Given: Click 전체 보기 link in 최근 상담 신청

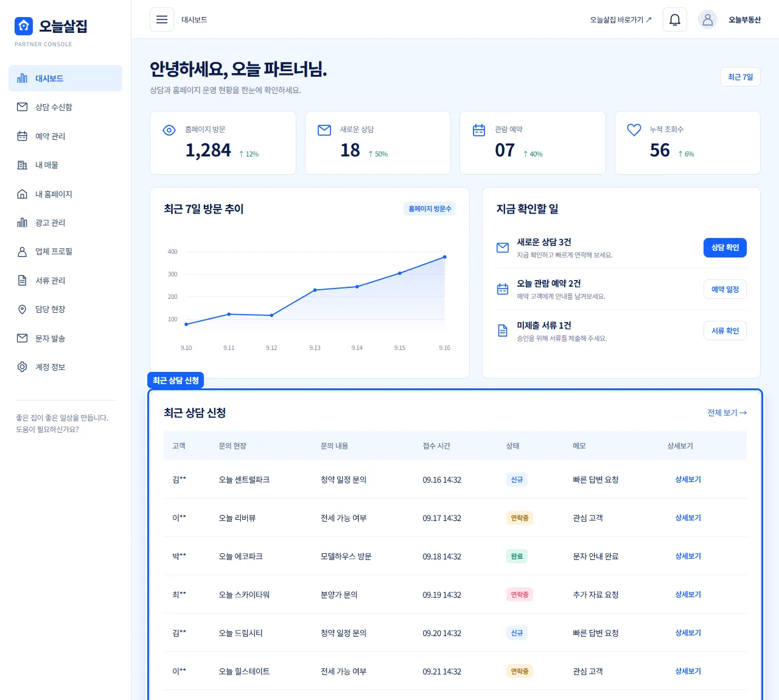Looking at the screenshot, I should coord(727,413).
